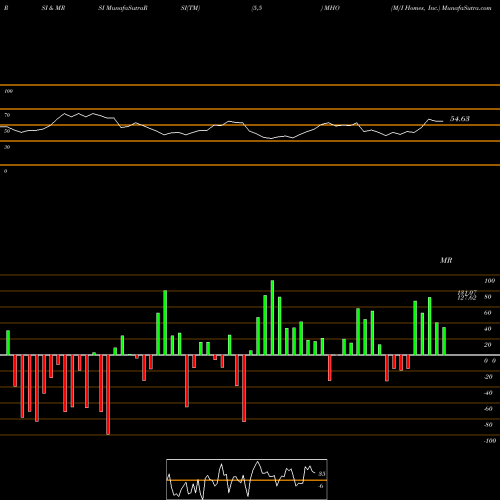Click the RSI axis label 70
The height and width of the screenshot is (500, 500).
tap(7, 115)
